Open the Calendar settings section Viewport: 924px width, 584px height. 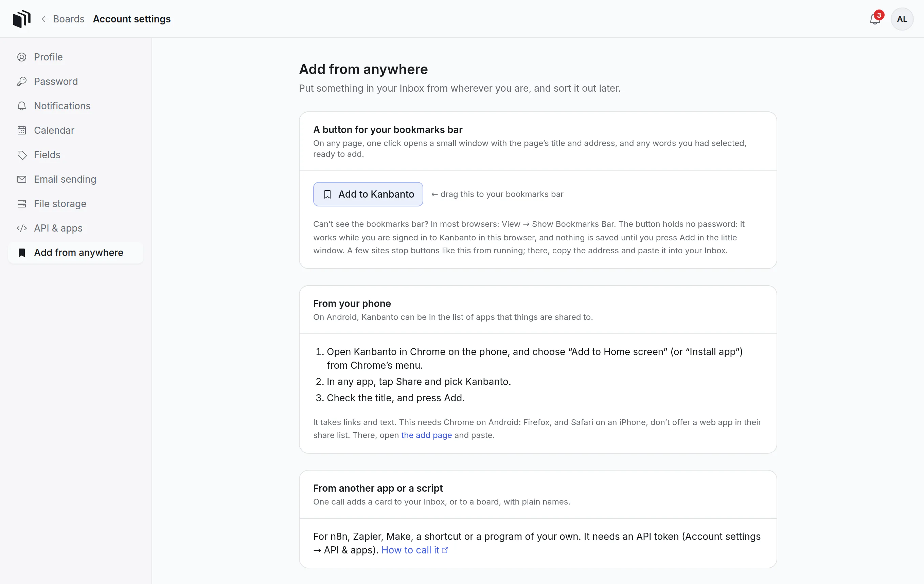76,130
